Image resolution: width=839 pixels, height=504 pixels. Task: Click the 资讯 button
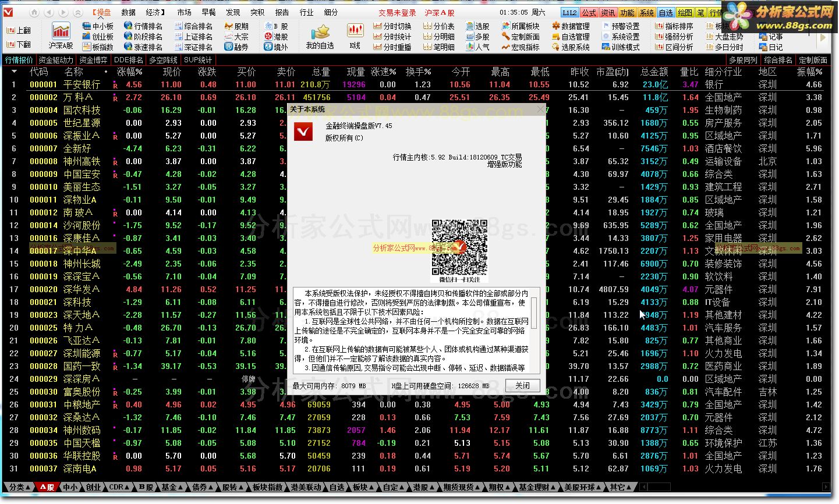coord(608,12)
